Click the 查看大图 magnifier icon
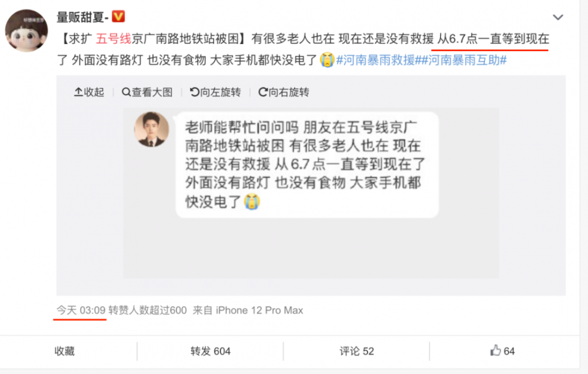 click(126, 92)
